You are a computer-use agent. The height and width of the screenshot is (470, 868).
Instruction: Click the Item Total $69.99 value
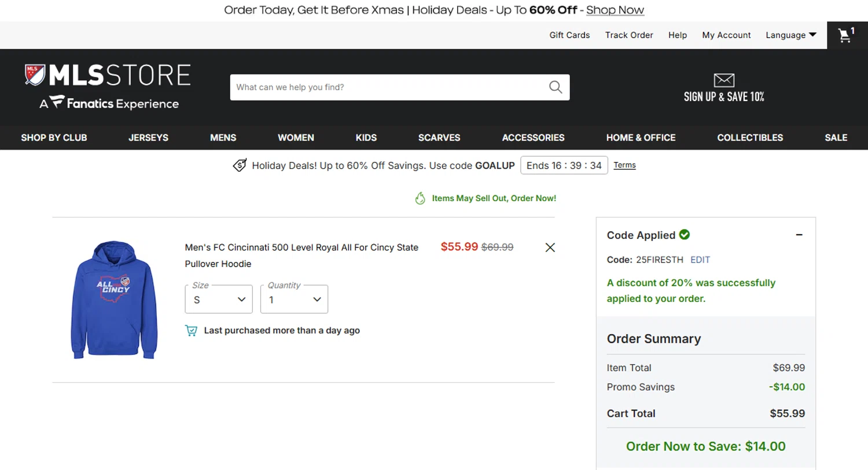[x=789, y=368]
